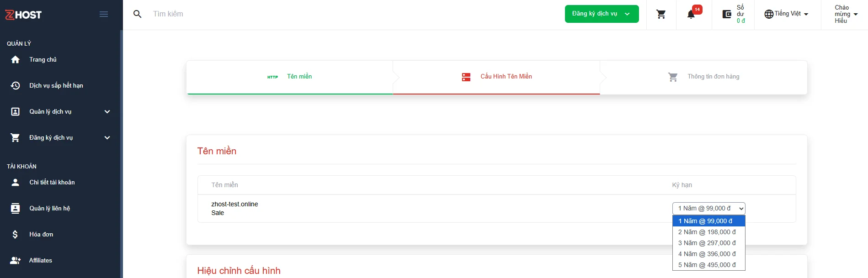Click the zhost-test.online domain name

point(234,204)
